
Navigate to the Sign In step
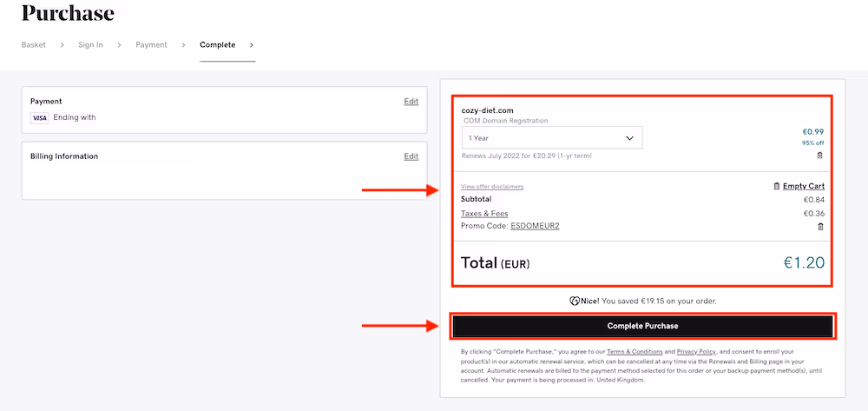click(90, 45)
